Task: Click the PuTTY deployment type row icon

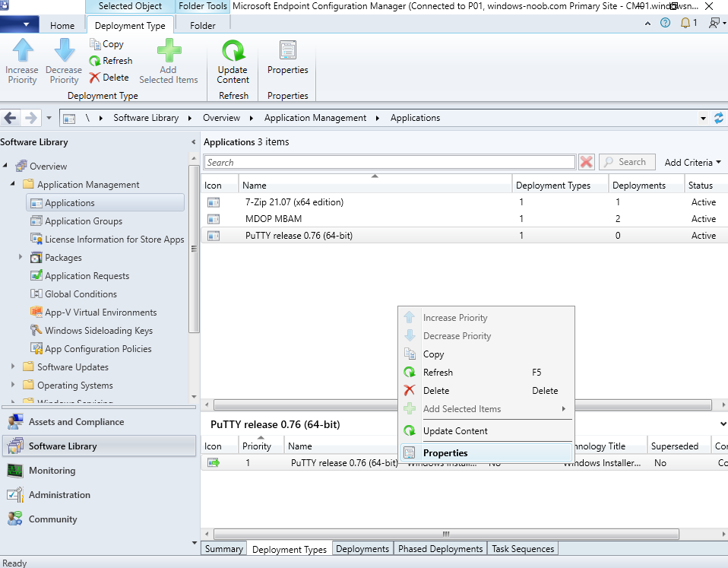Action: (214, 462)
